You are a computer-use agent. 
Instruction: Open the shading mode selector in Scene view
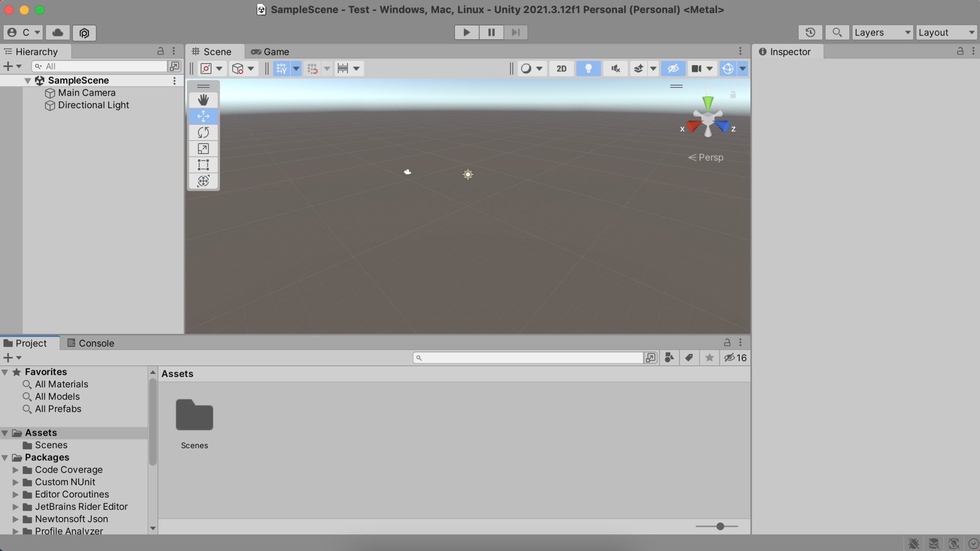tap(531, 68)
